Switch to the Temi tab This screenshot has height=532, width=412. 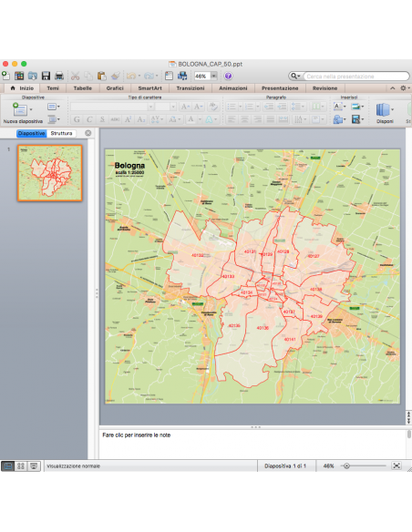coord(53,88)
